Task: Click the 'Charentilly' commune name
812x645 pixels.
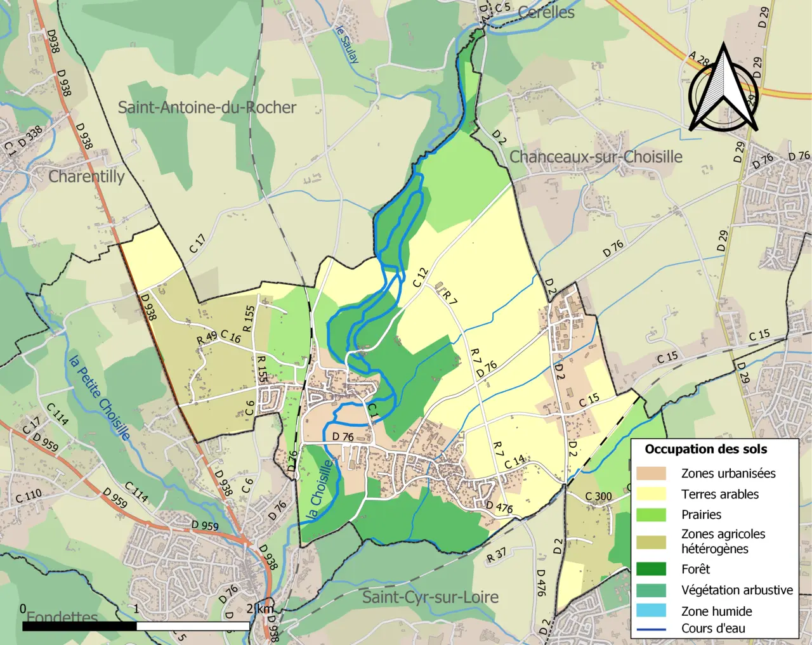Action: [x=86, y=176]
